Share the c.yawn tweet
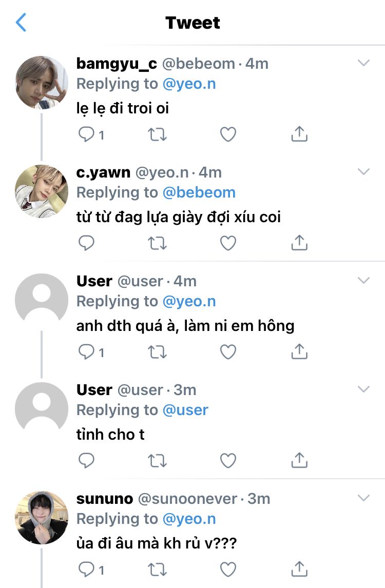This screenshot has width=385, height=588. pos(299,243)
